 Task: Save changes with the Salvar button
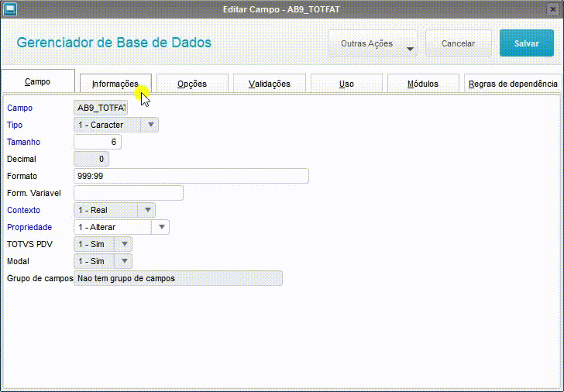tap(527, 43)
